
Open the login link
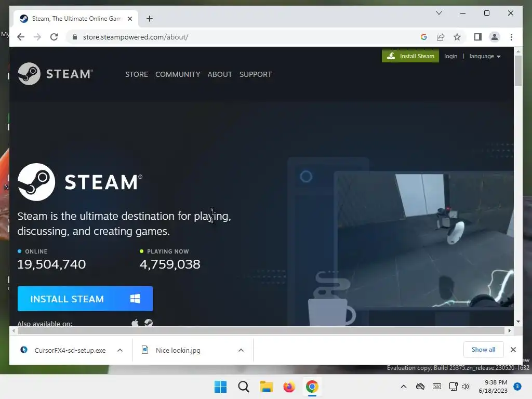[450, 56]
